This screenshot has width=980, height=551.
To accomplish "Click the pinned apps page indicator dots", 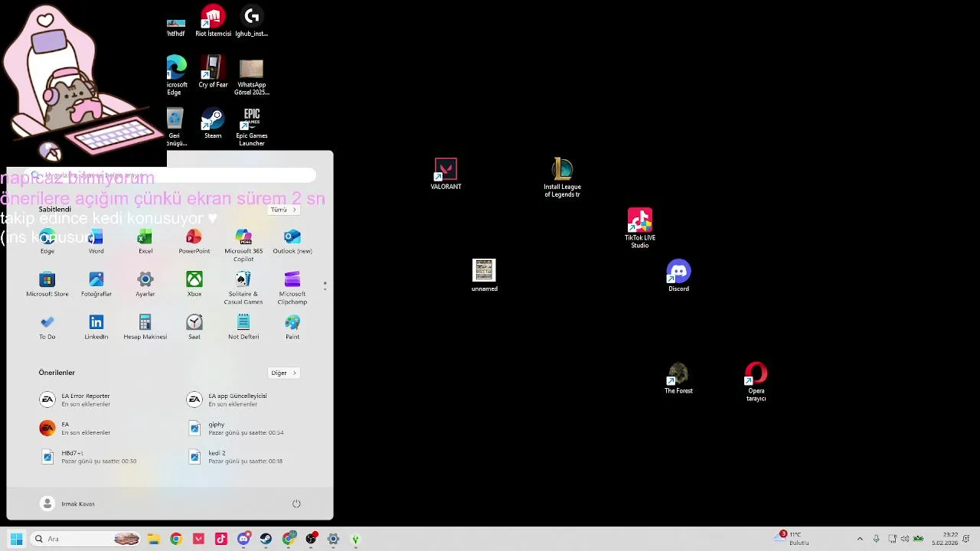I will 325,285.
